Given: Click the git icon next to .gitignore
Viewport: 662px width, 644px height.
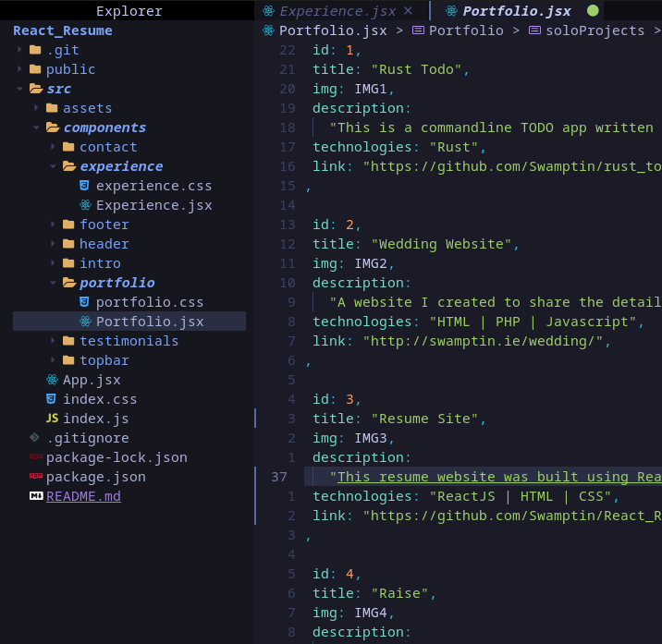Looking at the screenshot, I should (35, 438).
